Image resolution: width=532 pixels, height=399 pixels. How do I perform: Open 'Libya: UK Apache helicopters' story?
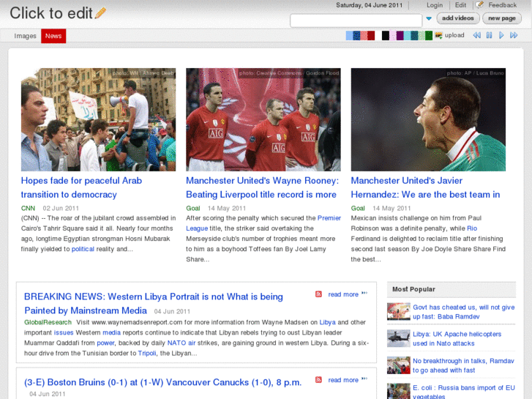click(457, 338)
